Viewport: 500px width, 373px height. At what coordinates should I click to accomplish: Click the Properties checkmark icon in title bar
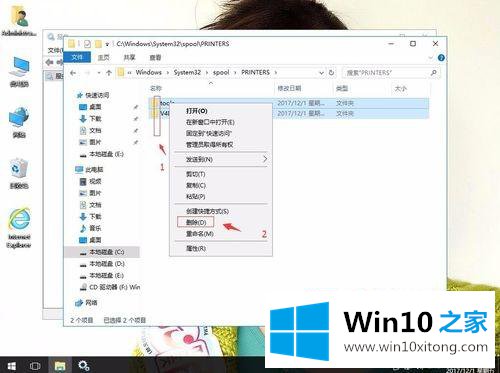(87, 44)
